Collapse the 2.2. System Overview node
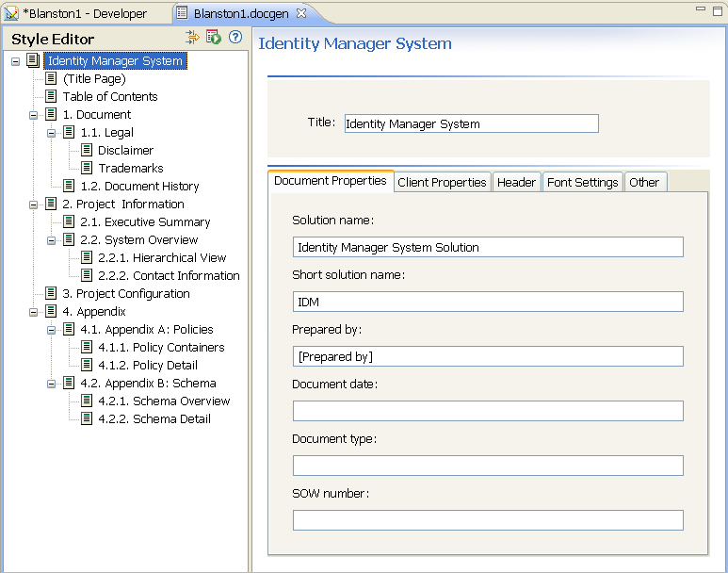The width and height of the screenshot is (728, 573). [52, 240]
